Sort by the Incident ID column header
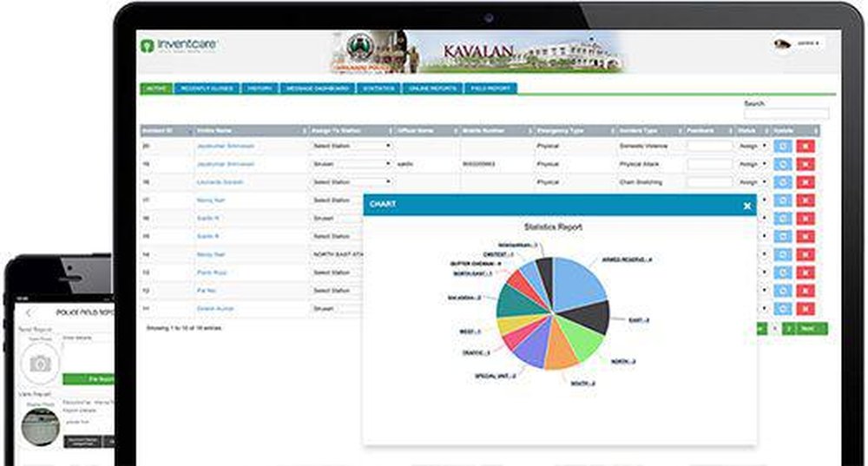 click(x=167, y=131)
